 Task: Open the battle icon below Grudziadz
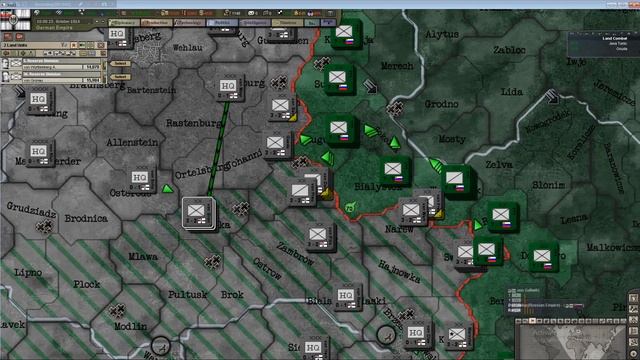click(x=44, y=227)
